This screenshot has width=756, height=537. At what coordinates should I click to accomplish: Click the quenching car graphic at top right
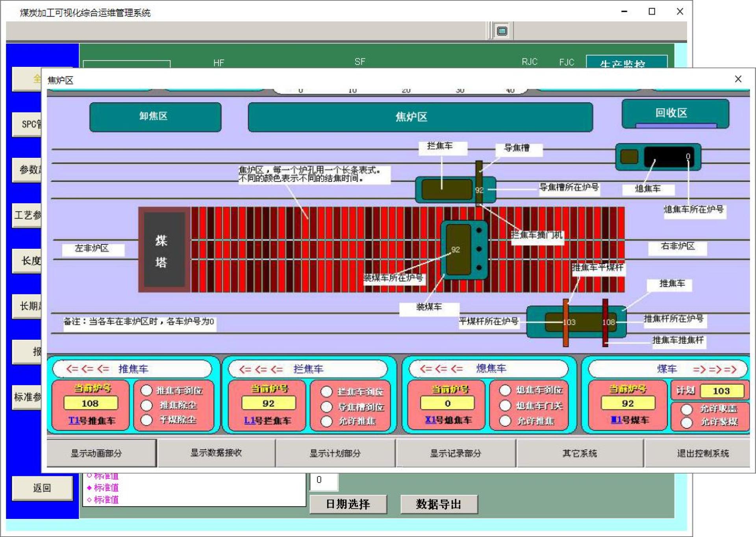(658, 157)
